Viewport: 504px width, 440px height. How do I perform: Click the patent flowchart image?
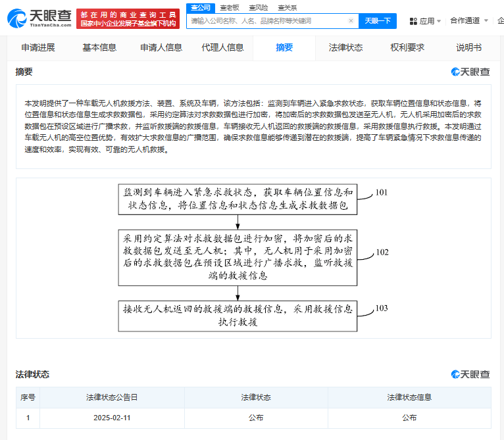pyautogui.click(x=253, y=258)
